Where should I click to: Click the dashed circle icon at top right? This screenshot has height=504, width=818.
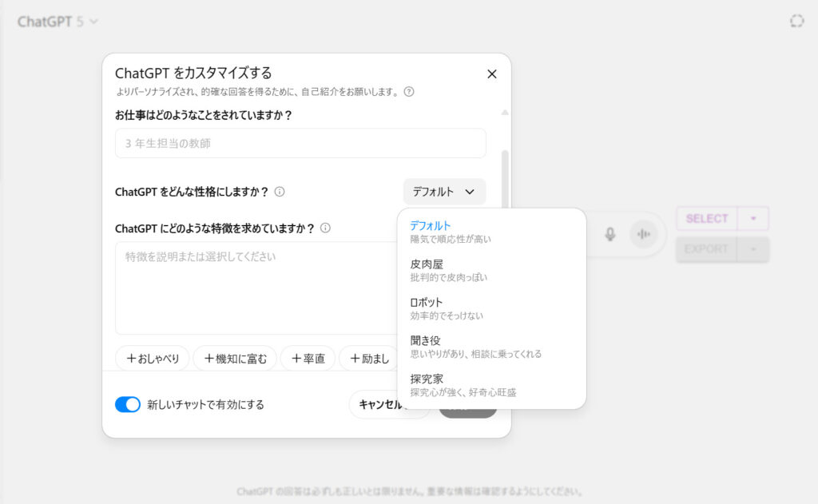pyautogui.click(x=796, y=21)
